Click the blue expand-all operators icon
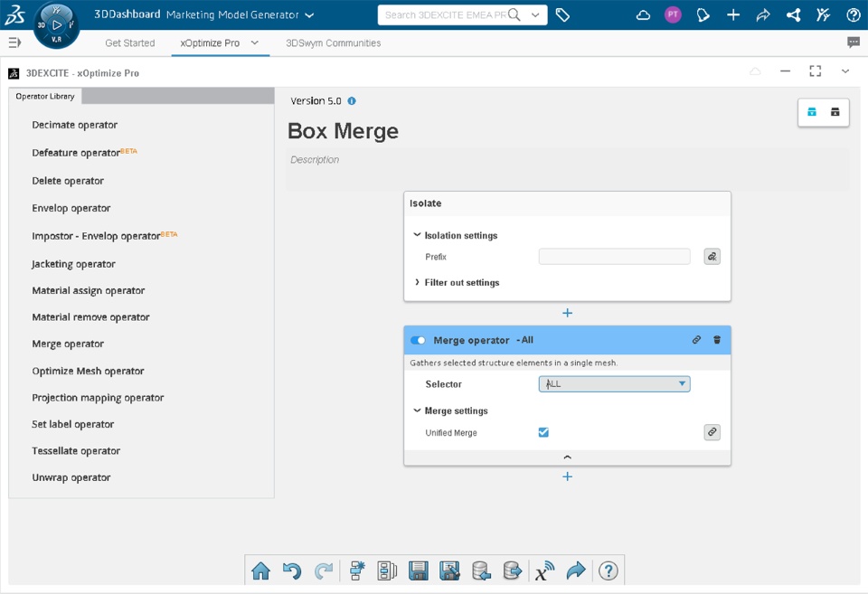The image size is (868, 594). pyautogui.click(x=812, y=112)
